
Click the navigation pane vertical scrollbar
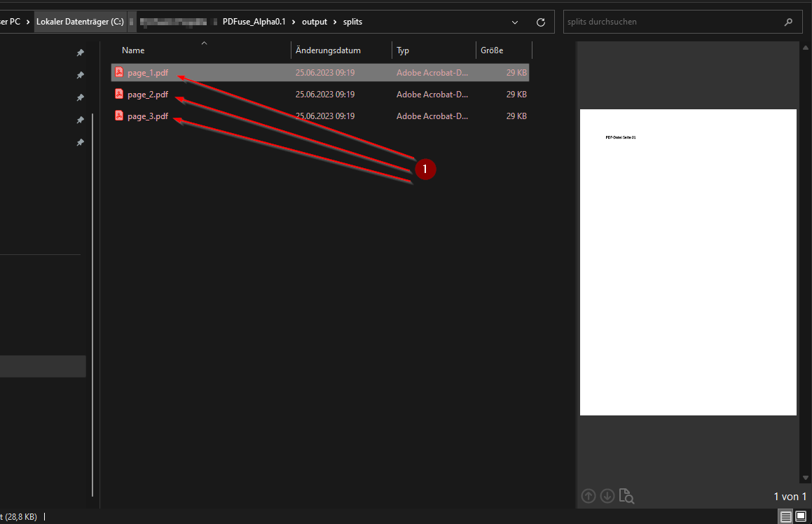click(92, 280)
